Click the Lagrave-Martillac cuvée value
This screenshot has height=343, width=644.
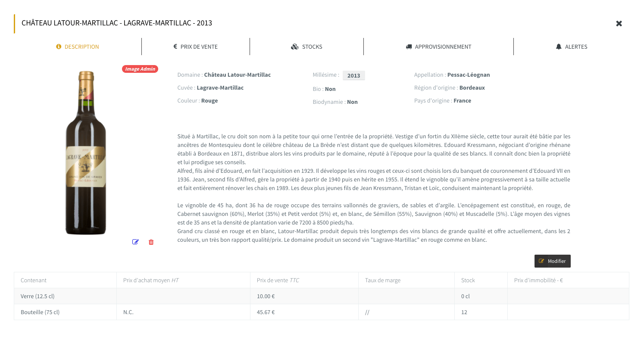[x=220, y=87]
